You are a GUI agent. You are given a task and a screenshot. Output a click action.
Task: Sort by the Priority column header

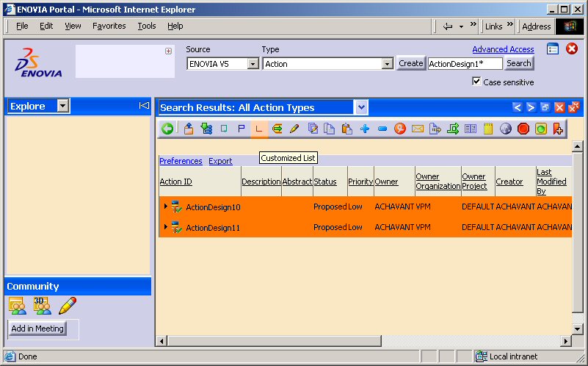(360, 182)
